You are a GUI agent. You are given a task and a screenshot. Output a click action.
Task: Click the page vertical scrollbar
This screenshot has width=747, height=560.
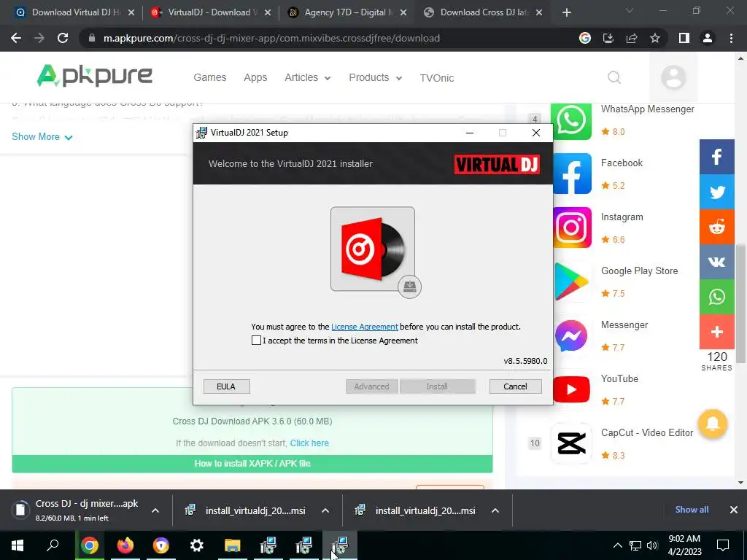tap(741, 303)
